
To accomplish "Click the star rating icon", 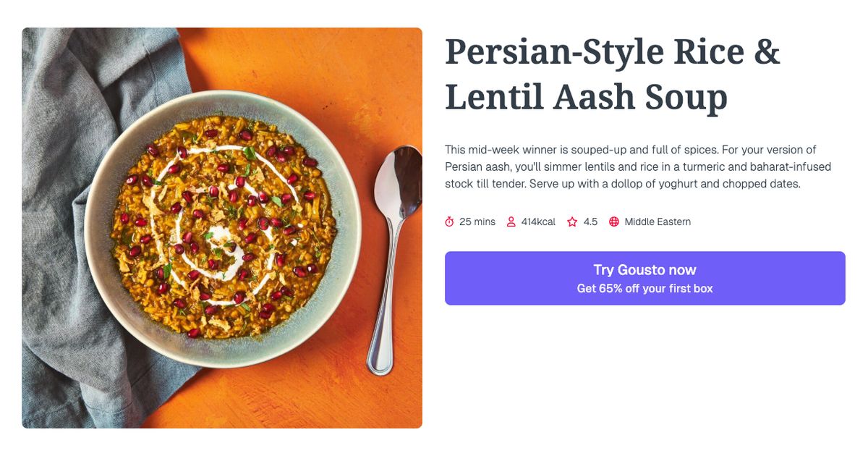I will coord(571,221).
